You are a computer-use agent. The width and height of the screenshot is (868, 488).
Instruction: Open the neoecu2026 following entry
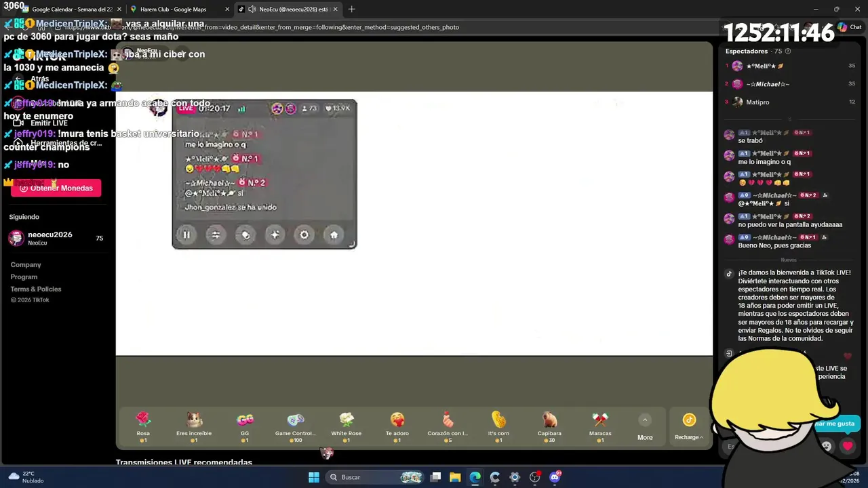[x=56, y=238]
